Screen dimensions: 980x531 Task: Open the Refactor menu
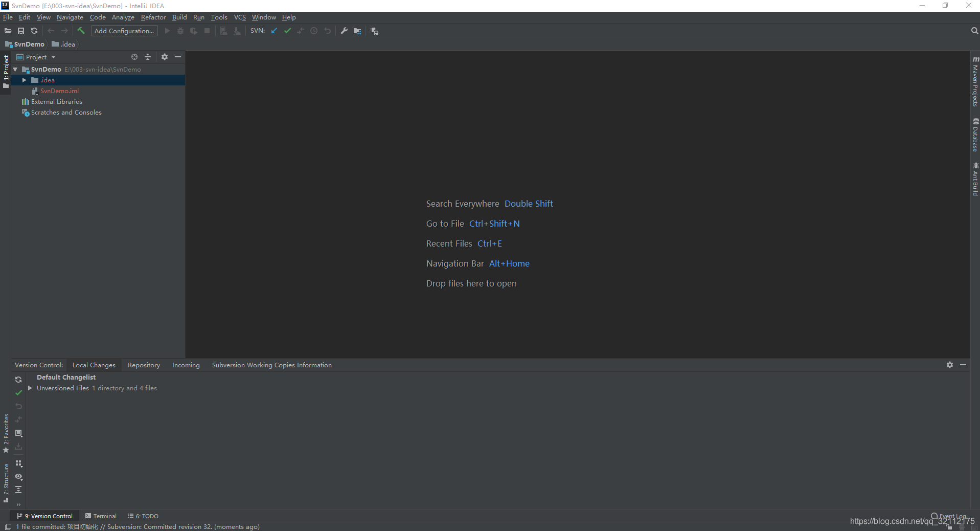(153, 17)
